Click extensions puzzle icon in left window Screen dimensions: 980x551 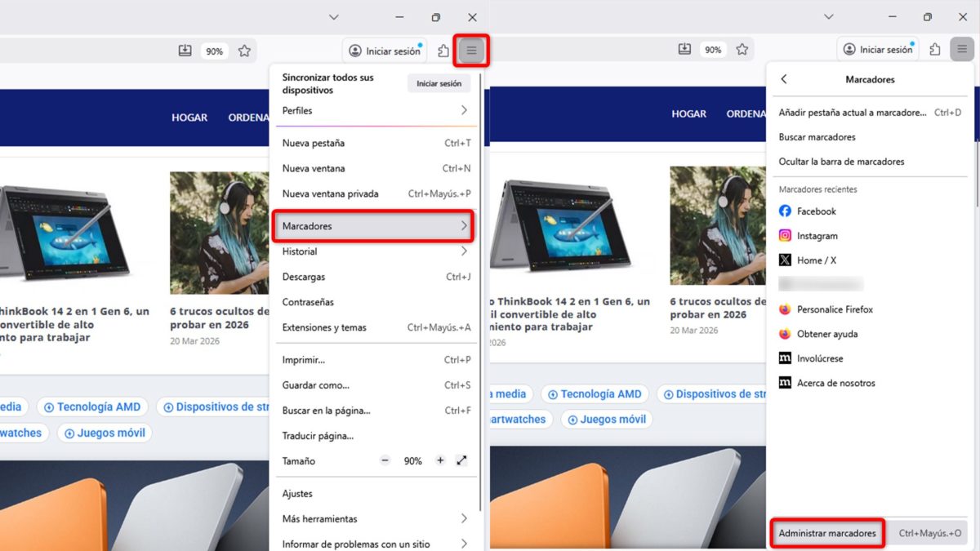(443, 51)
